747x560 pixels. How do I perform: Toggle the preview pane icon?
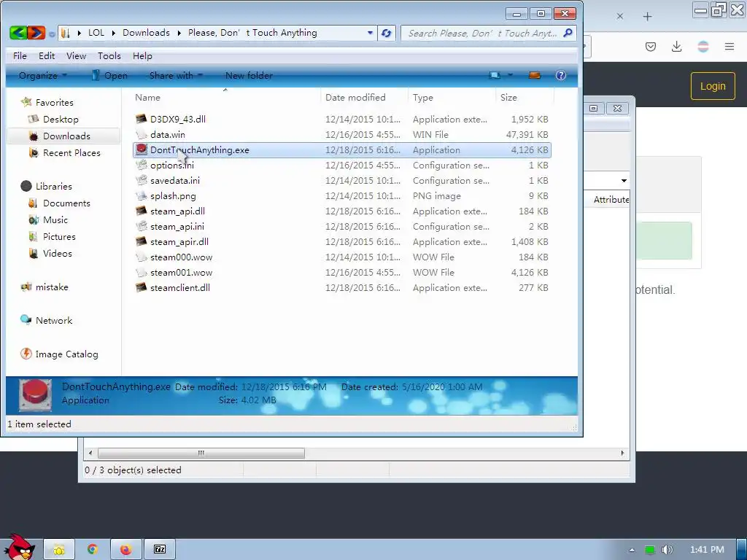[x=535, y=75]
